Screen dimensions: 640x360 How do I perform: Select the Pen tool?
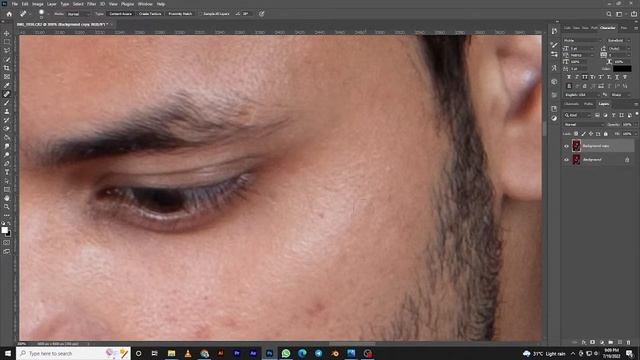pyautogui.click(x=7, y=163)
